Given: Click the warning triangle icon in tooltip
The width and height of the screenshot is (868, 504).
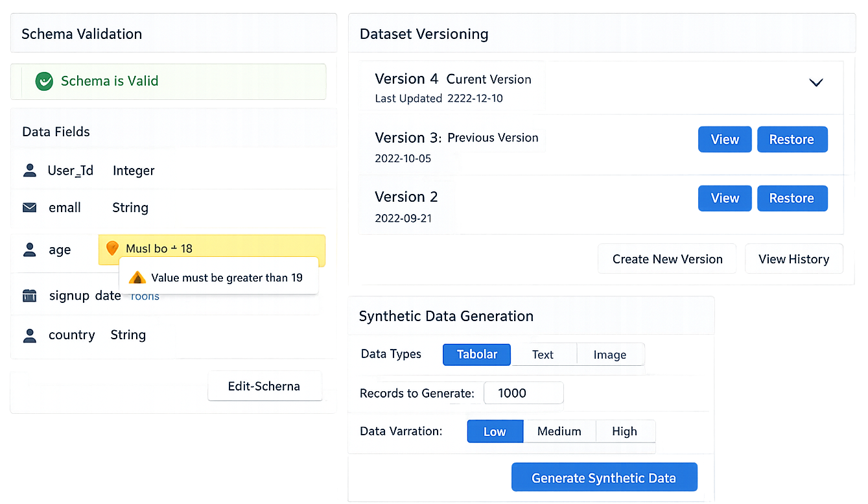Looking at the screenshot, I should [x=137, y=278].
